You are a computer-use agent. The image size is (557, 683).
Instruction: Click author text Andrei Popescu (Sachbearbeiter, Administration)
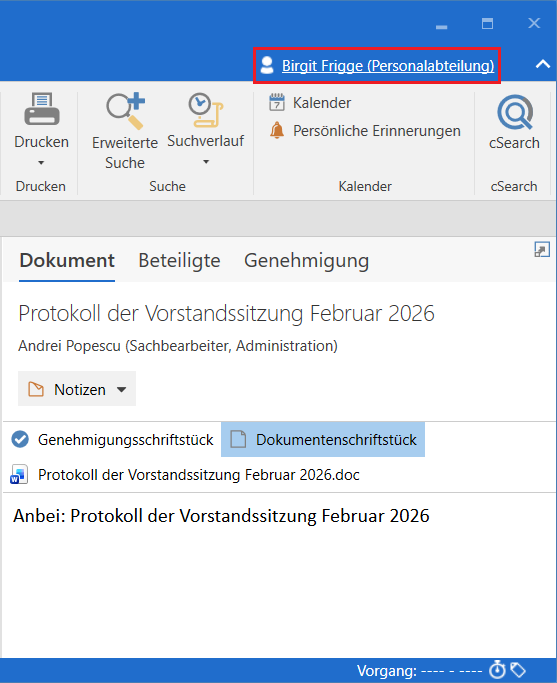[x=178, y=346]
